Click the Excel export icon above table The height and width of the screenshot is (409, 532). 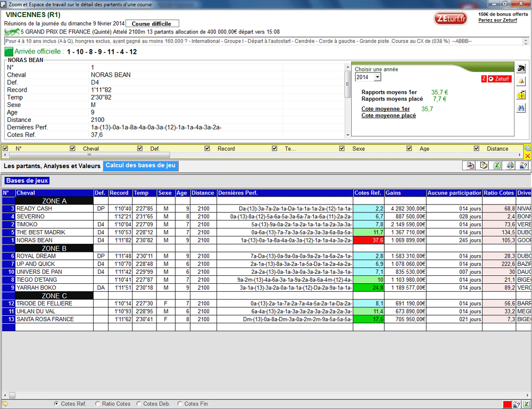click(x=497, y=166)
